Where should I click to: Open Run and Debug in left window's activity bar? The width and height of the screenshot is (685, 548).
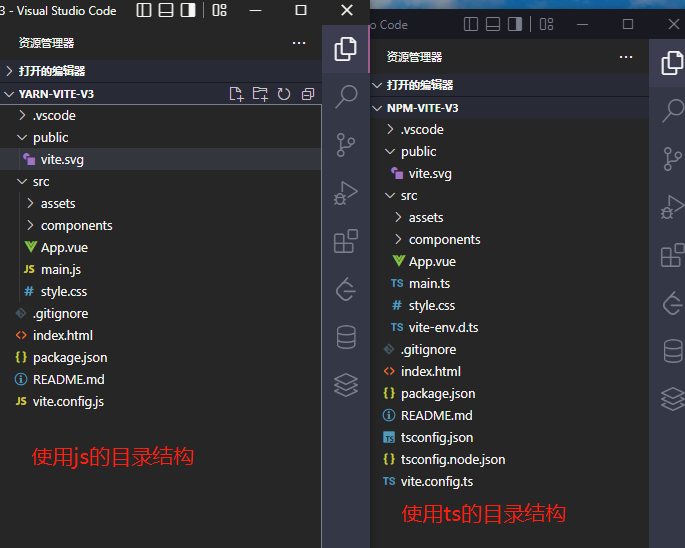pos(346,193)
